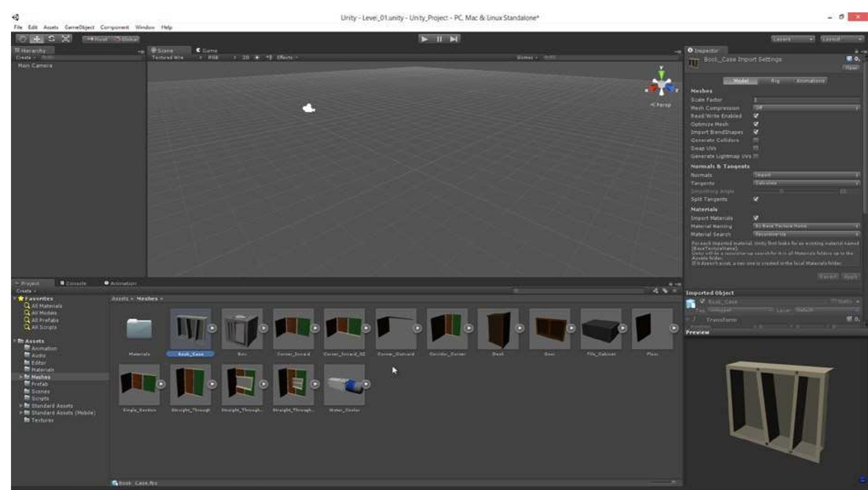This screenshot has width=868, height=490.
Task: Click the Scale Factor input field
Action: [806, 100]
